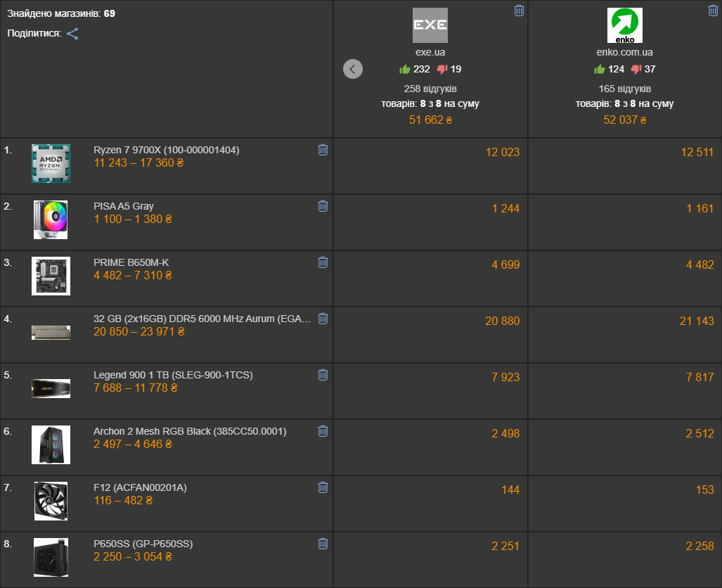Open F12 (ACFAN00201A) product name
Image resolution: width=722 pixels, height=588 pixels.
(140, 487)
